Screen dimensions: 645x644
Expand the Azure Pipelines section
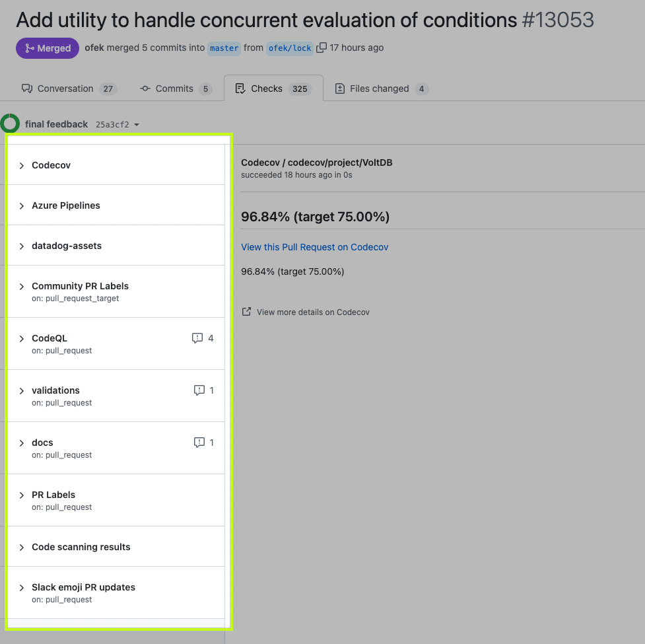(x=66, y=205)
